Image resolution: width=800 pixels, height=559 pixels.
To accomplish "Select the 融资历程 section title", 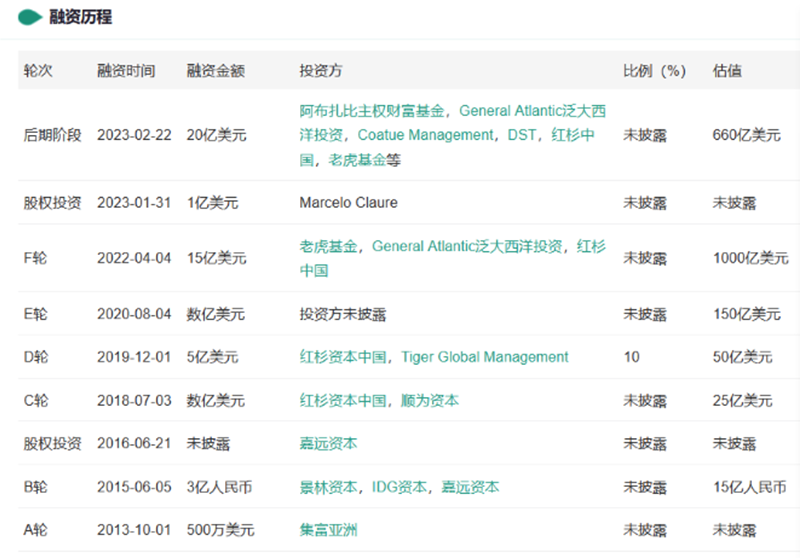I will click(x=81, y=17).
